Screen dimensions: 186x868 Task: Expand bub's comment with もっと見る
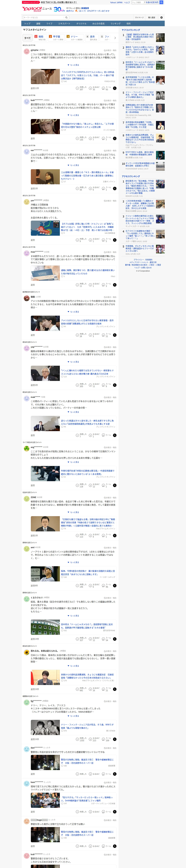tap(74, 115)
